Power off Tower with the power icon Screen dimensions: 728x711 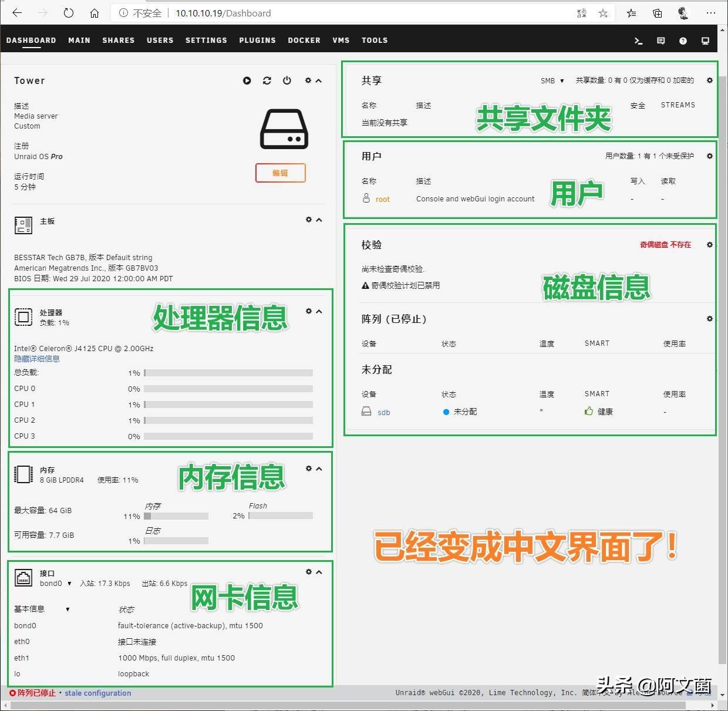[x=287, y=80]
